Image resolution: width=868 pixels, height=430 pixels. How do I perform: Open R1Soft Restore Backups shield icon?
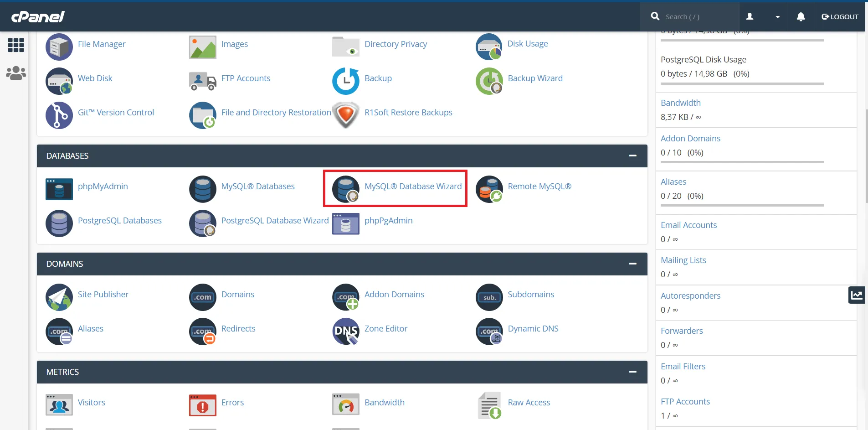coord(346,115)
